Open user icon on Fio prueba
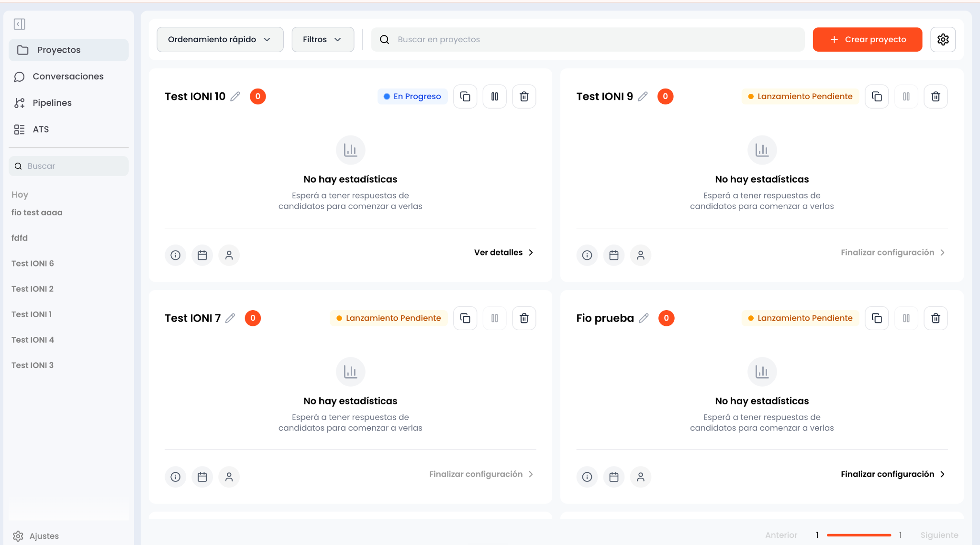The height and width of the screenshot is (545, 980). click(641, 477)
